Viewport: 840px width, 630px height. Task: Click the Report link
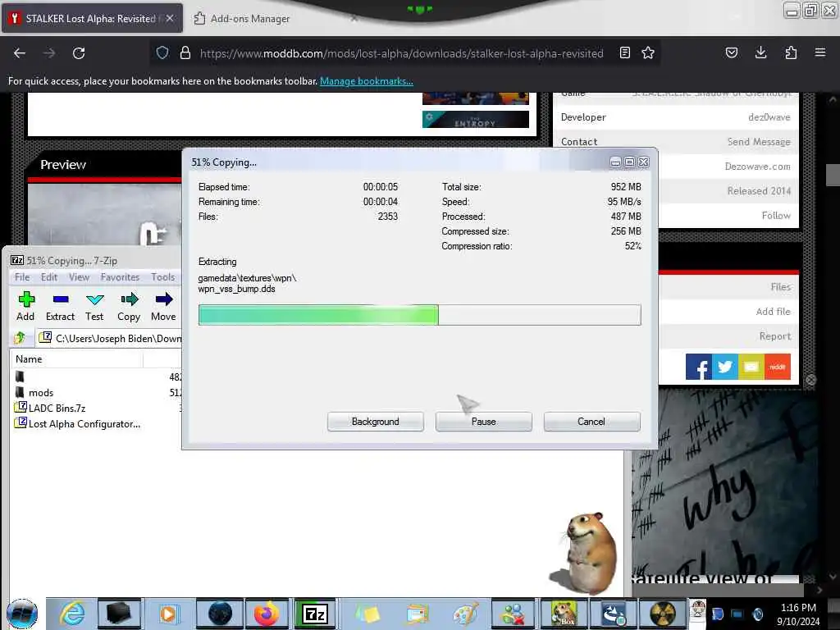click(774, 336)
